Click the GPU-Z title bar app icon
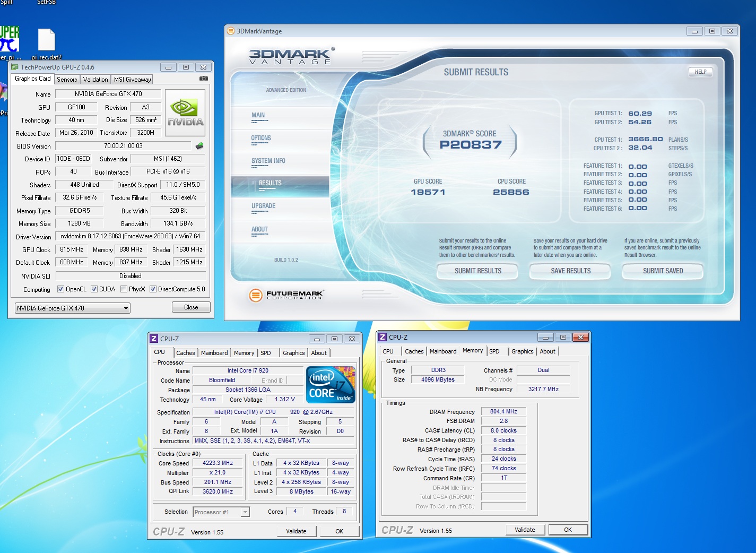 tap(15, 67)
